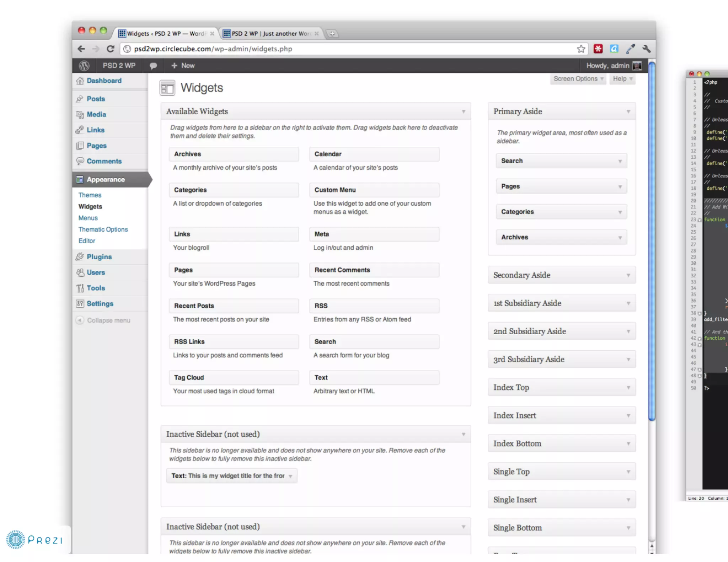This screenshot has width=728, height=562.
Task: Reload the page with refresh icon
Action: coord(111,49)
